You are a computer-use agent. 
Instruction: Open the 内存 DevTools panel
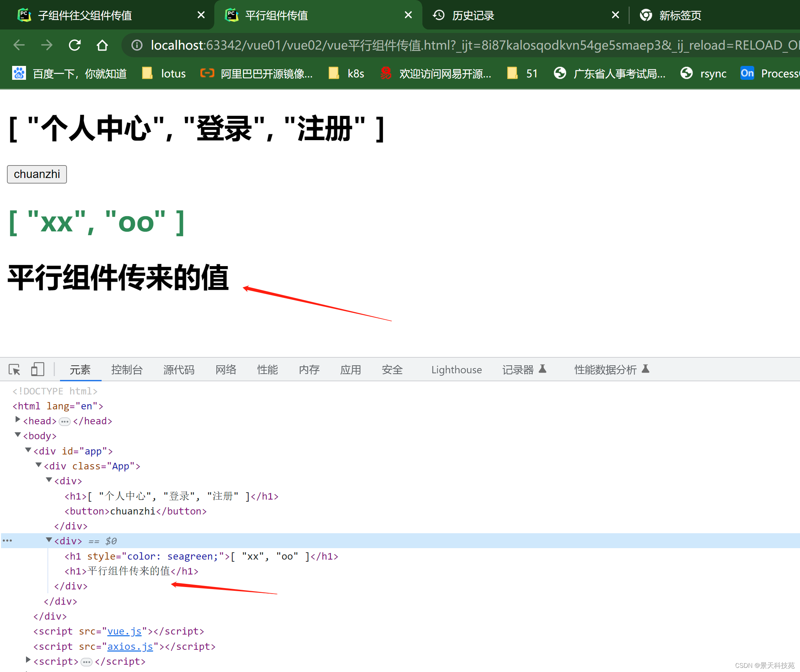(x=309, y=369)
